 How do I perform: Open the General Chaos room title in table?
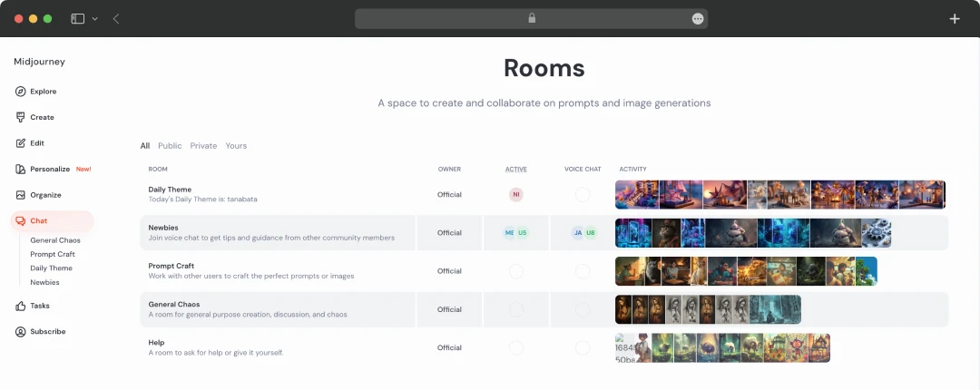tap(174, 305)
